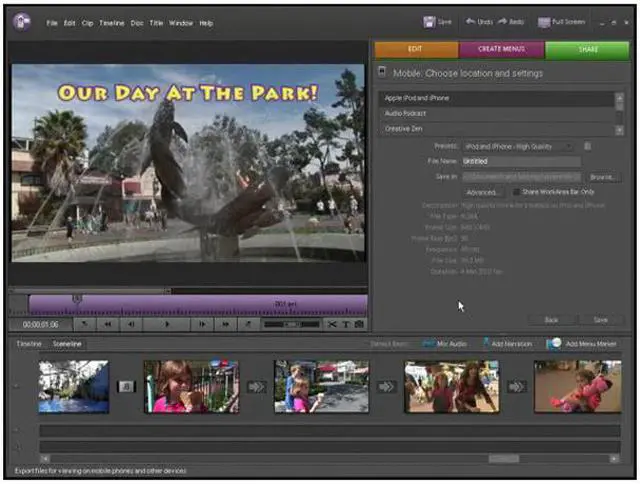Click the device list scroll up arrow
The height and width of the screenshot is (484, 640).
point(620,98)
